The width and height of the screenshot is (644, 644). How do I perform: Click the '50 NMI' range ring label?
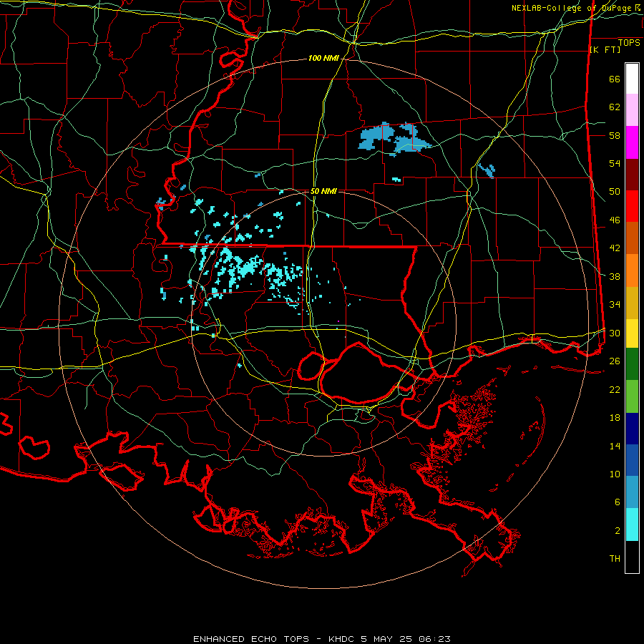point(323,191)
